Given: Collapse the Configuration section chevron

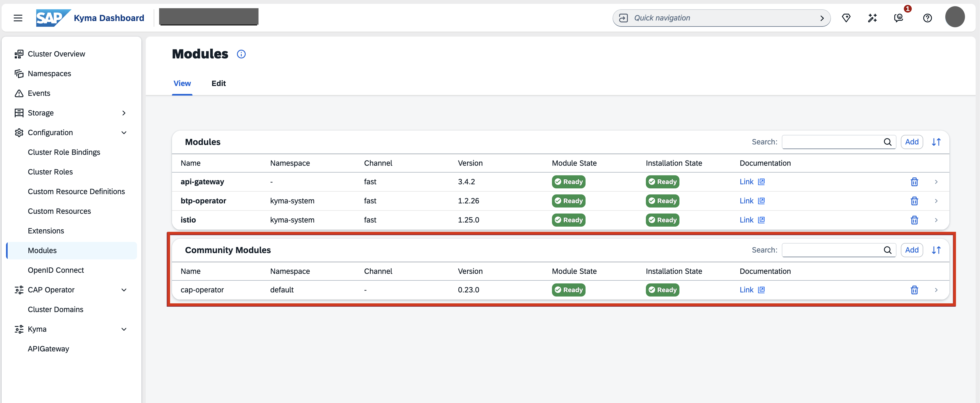Looking at the screenshot, I should tap(124, 132).
